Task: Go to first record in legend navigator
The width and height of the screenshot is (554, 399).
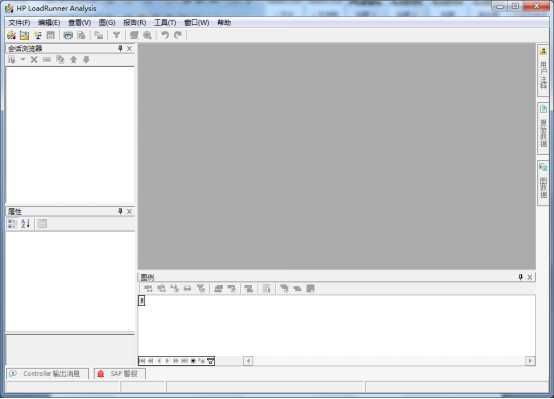Action: [142, 361]
